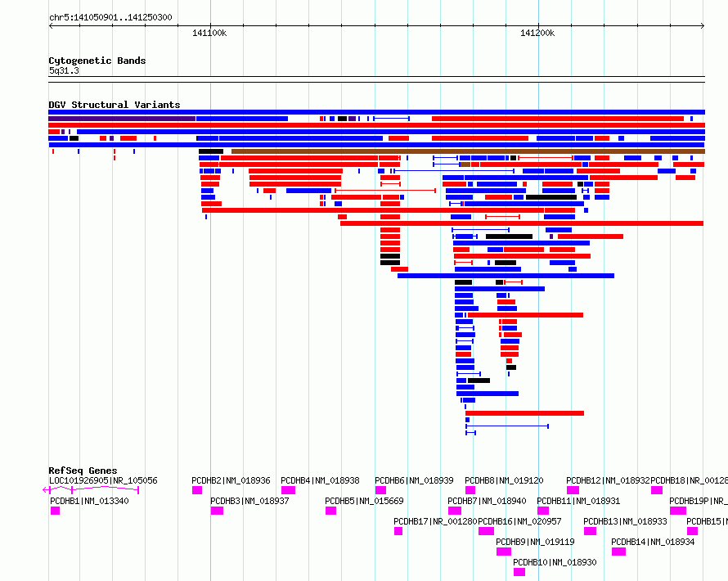Click the LOC101926905 gene glyph
The image size is (728, 581).
pos(91,489)
